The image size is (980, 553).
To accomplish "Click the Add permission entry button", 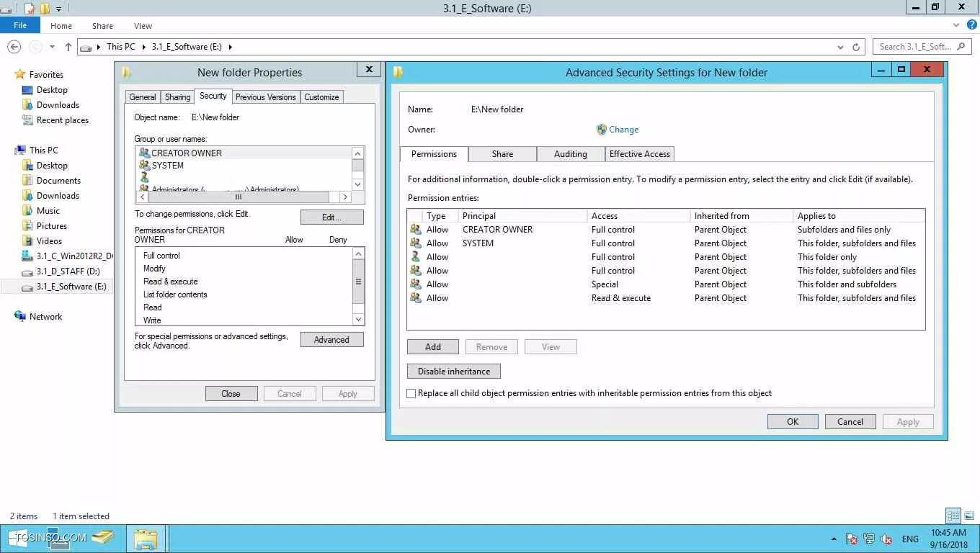I will tap(433, 347).
